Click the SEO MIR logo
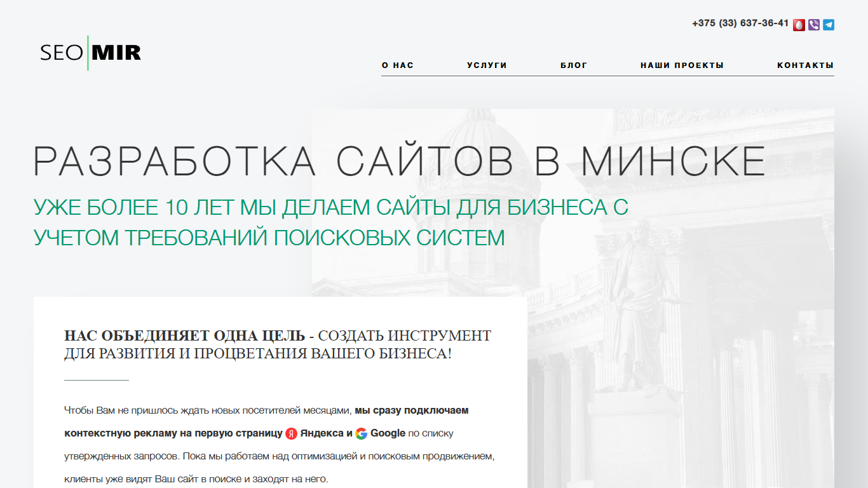 click(x=91, y=53)
